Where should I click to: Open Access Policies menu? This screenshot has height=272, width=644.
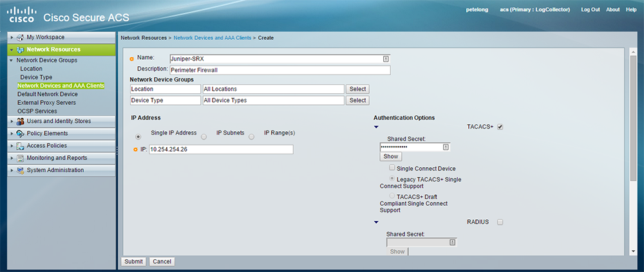tap(62, 146)
